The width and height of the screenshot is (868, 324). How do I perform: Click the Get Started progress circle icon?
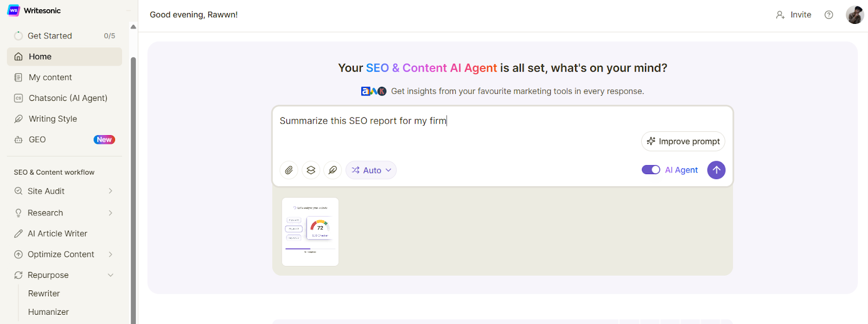(x=18, y=36)
